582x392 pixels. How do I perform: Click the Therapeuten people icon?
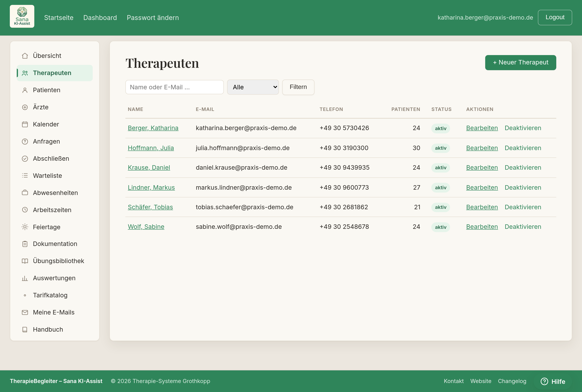pos(25,73)
